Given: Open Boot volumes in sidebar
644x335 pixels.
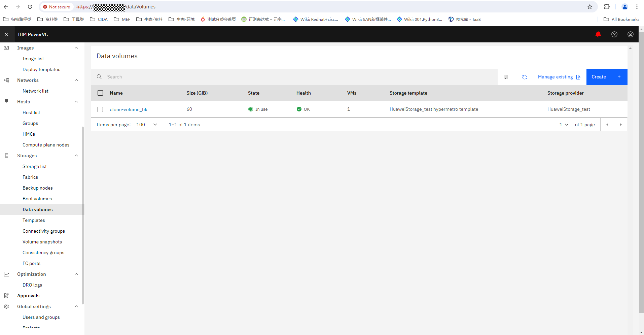Looking at the screenshot, I should [x=37, y=199].
